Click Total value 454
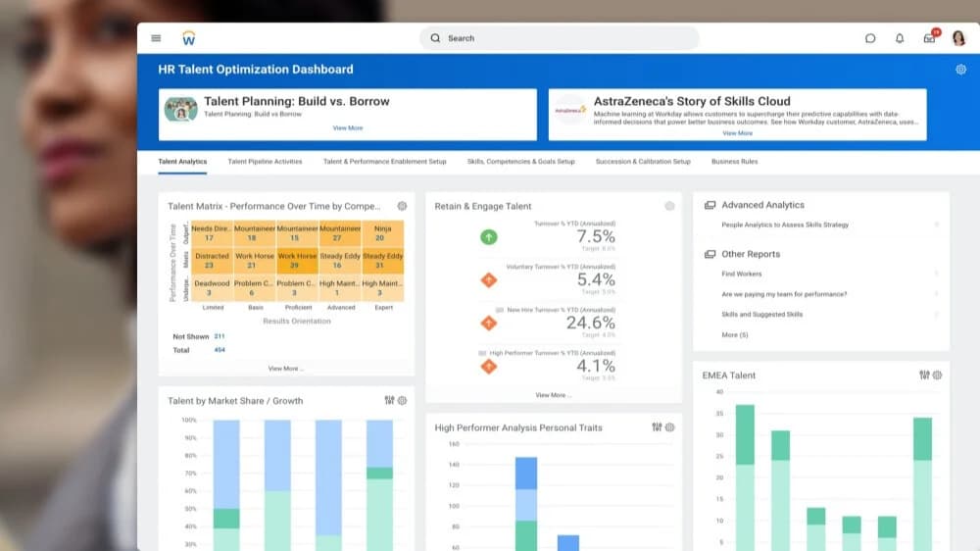Viewport: 980px width, 551px height. pos(220,350)
